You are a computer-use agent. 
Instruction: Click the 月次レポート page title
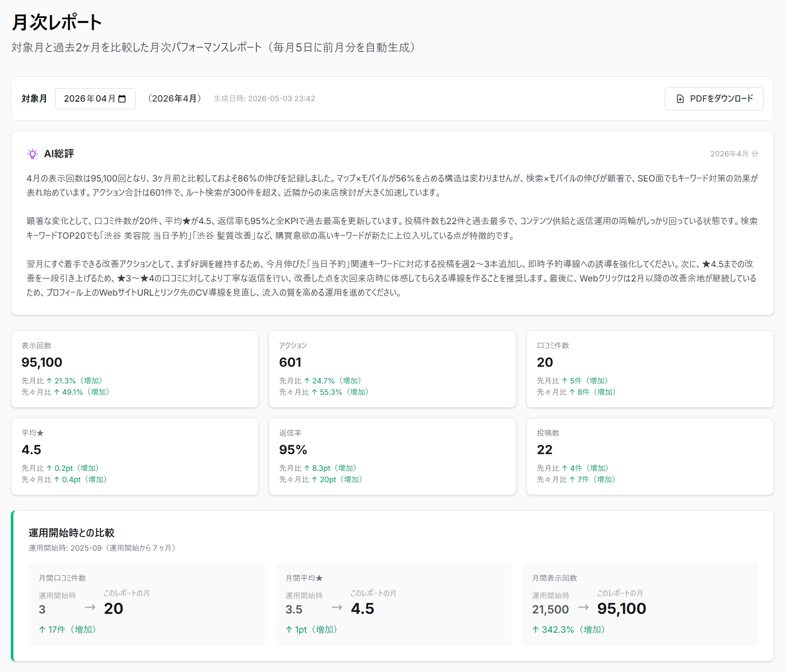click(57, 22)
